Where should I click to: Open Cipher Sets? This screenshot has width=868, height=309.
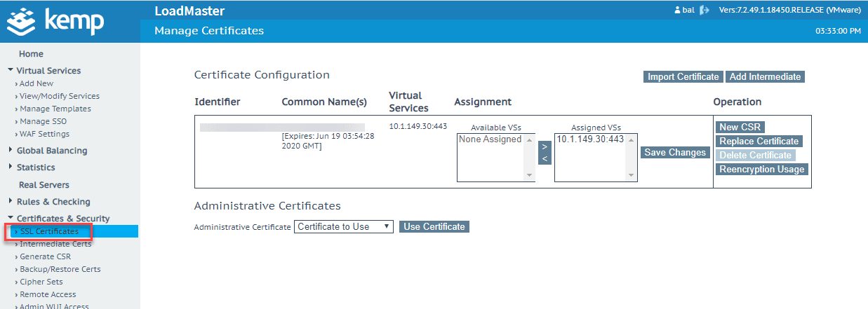pos(42,282)
